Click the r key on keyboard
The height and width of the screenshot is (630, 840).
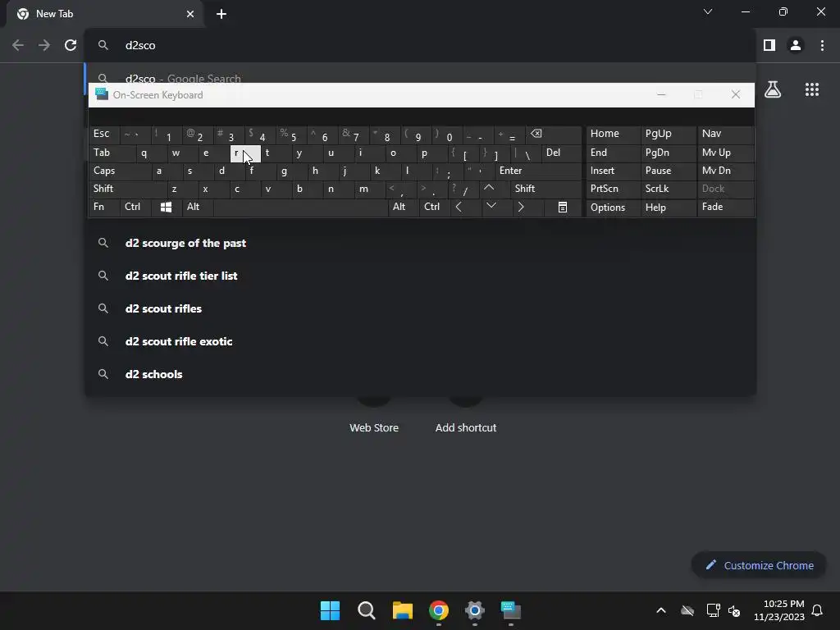point(245,153)
